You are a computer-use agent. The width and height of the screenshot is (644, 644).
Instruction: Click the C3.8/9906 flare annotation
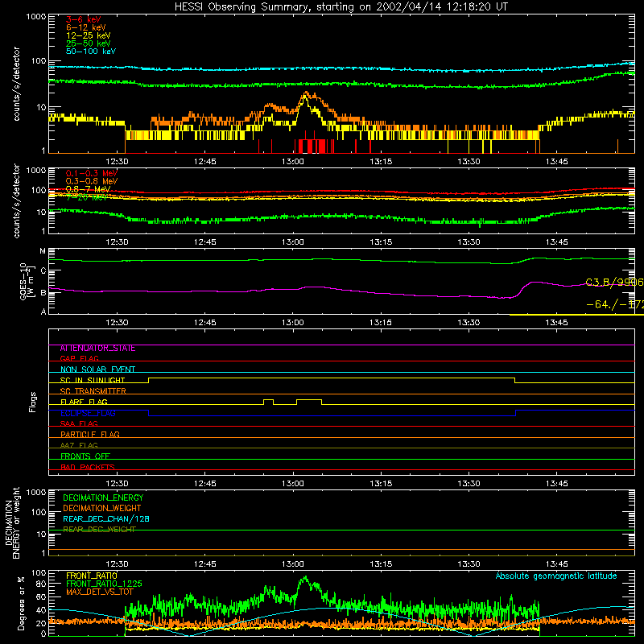[614, 283]
